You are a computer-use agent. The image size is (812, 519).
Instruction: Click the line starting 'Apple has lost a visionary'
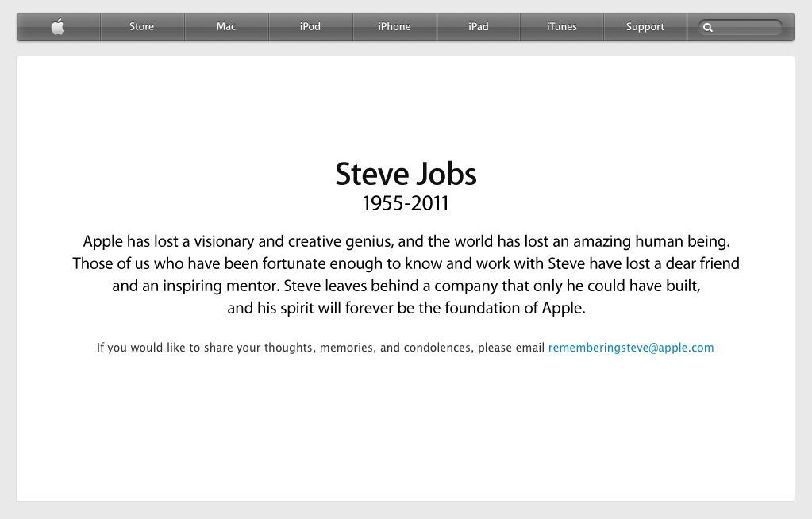tap(406, 242)
